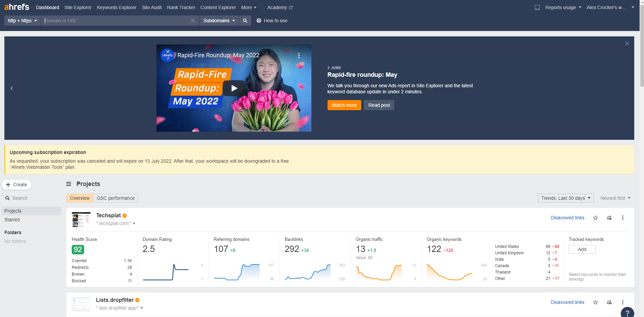This screenshot has height=317, width=644.
Task: Star the Lists.dropfilter project
Action: [x=596, y=302]
